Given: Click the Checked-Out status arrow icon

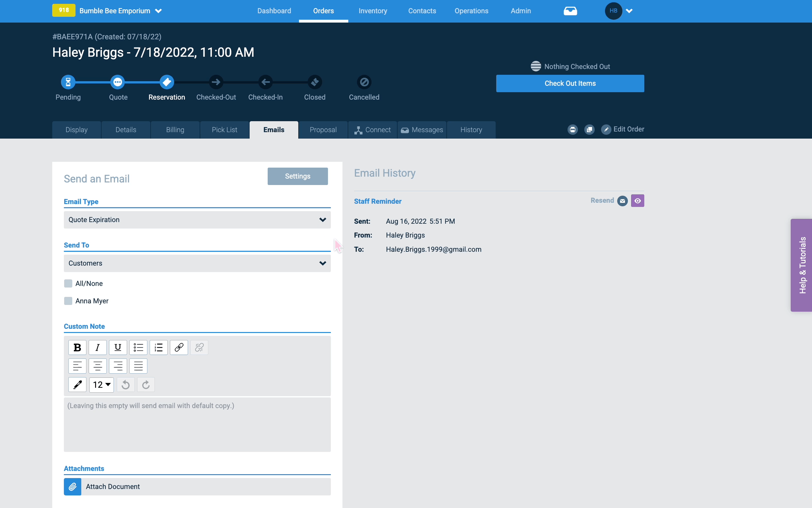Looking at the screenshot, I should [x=216, y=82].
